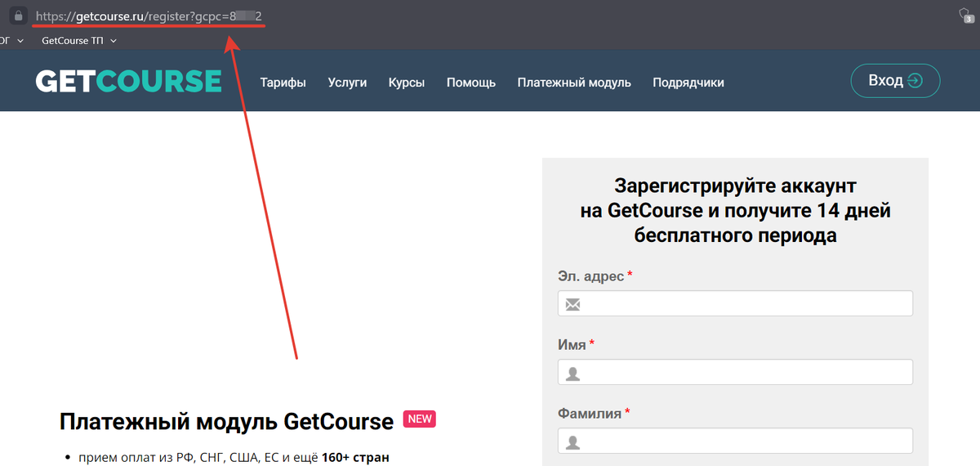This screenshot has height=466, width=980.
Task: Click the Платежный модуль GetCourse heading
Action: coord(226,422)
